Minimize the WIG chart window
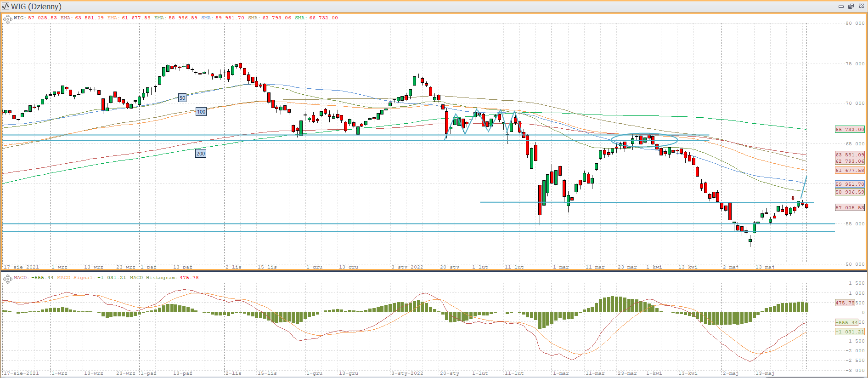 pos(841,6)
